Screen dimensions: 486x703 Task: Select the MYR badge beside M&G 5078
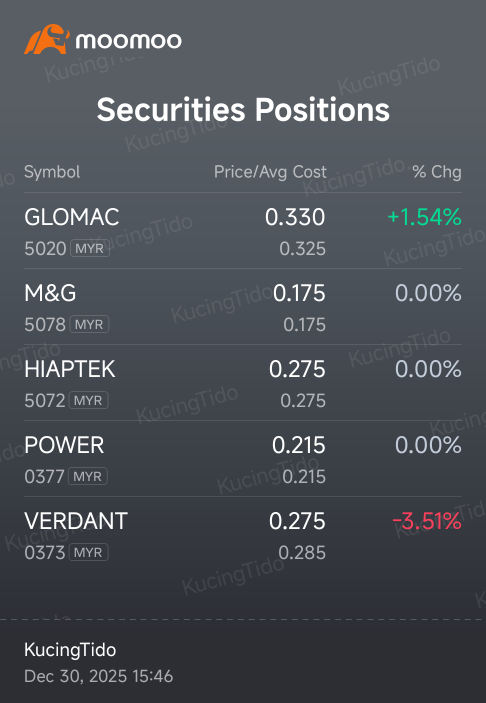point(89,324)
